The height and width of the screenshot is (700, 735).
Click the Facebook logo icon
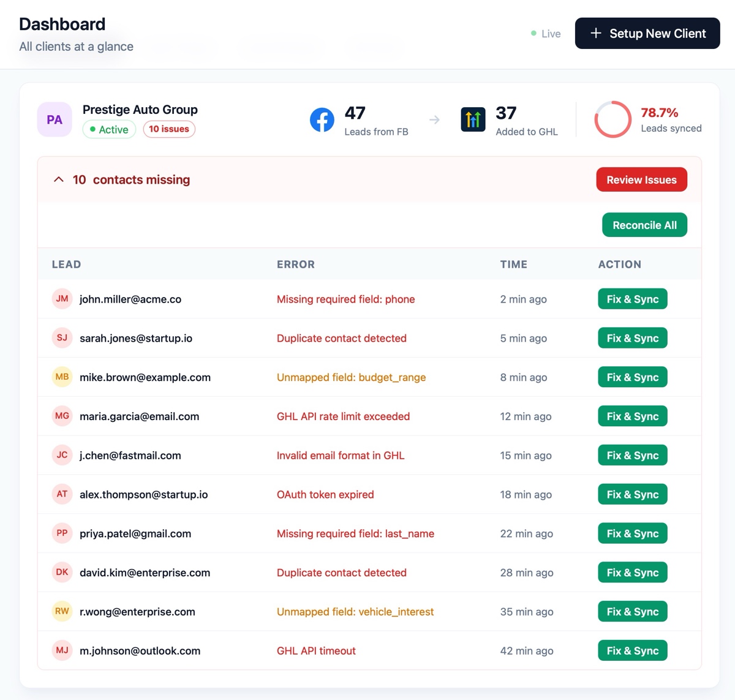point(322,119)
